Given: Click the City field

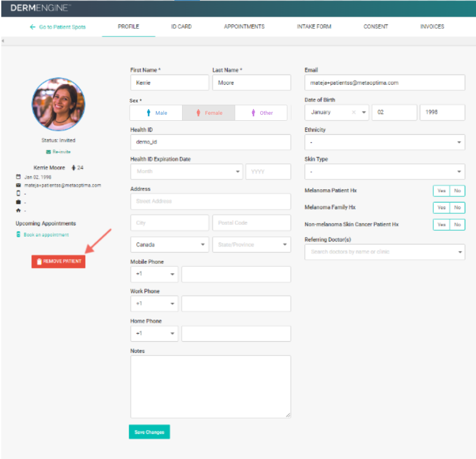Looking at the screenshot, I should [170, 223].
